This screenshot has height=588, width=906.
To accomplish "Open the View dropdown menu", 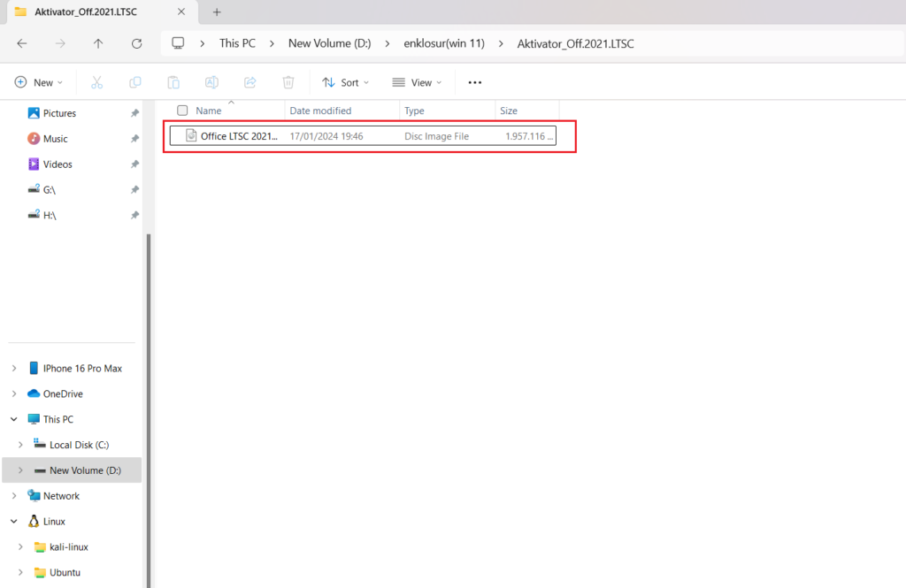I will pyautogui.click(x=418, y=82).
